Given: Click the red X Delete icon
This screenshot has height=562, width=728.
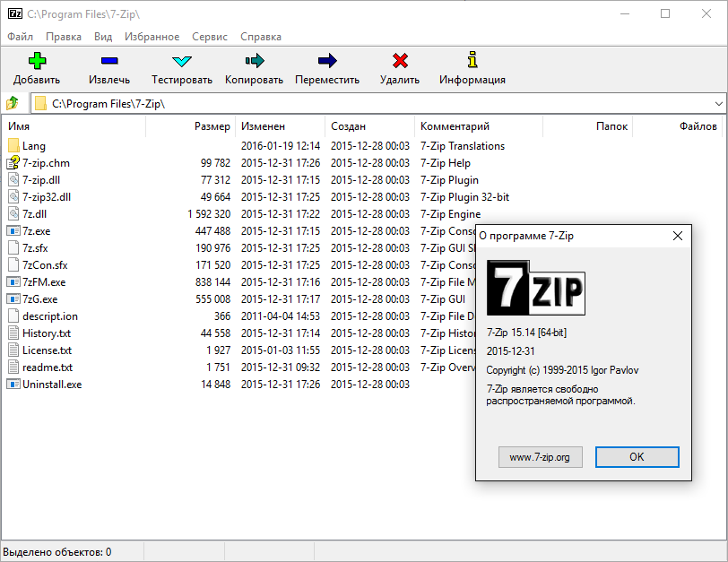Looking at the screenshot, I should pos(400,61).
